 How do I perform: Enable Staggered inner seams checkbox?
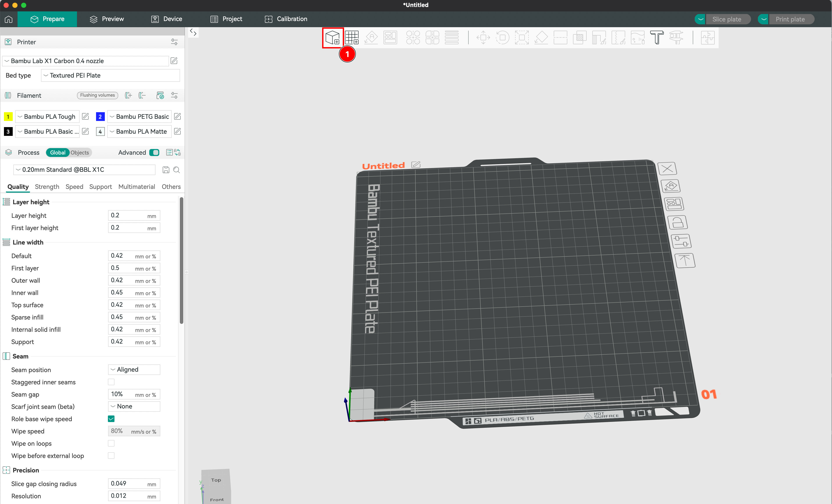click(x=111, y=382)
